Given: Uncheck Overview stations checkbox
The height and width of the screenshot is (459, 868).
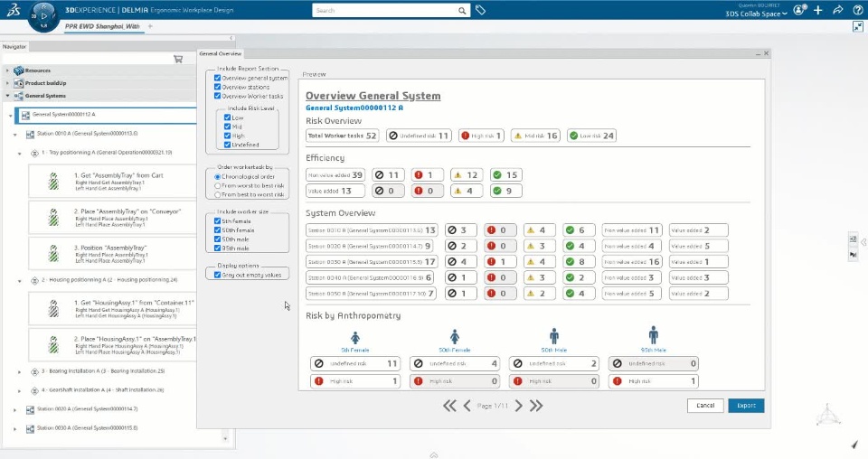Looking at the screenshot, I should (217, 87).
